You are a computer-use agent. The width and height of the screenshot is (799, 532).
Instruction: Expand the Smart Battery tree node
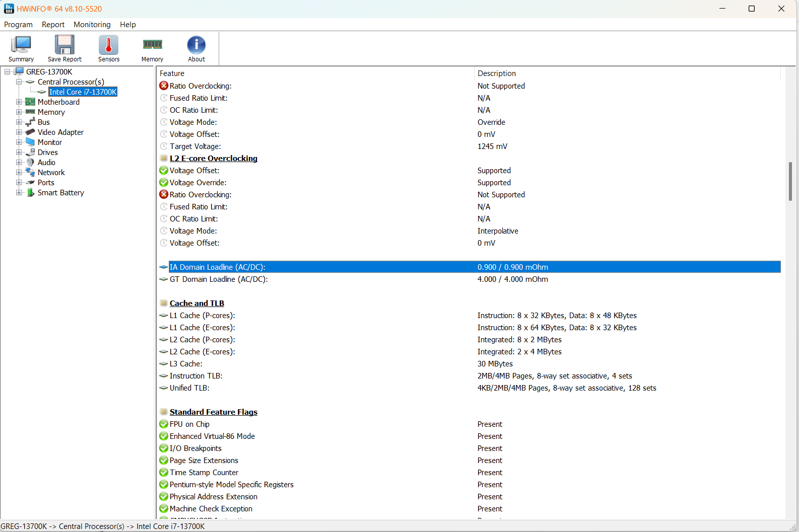[x=19, y=192]
